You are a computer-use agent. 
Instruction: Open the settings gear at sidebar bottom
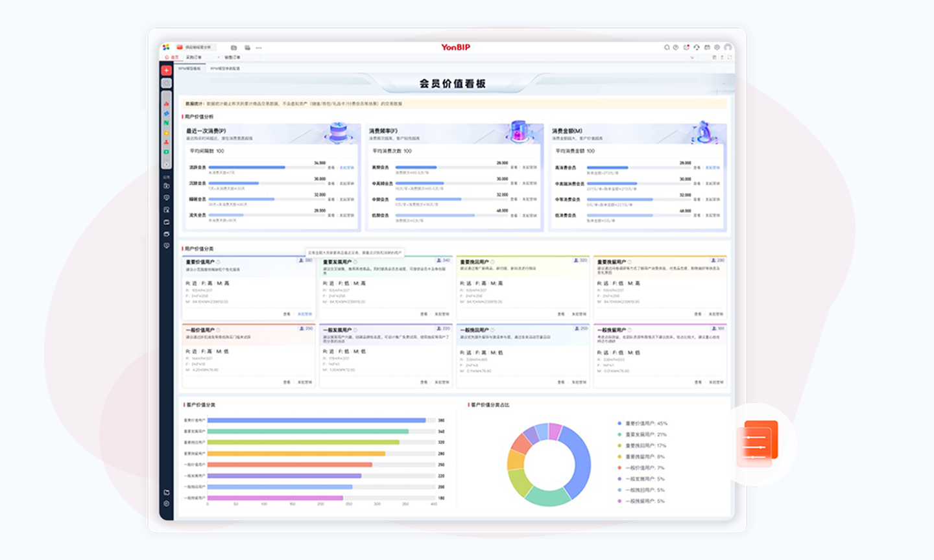coord(166,504)
